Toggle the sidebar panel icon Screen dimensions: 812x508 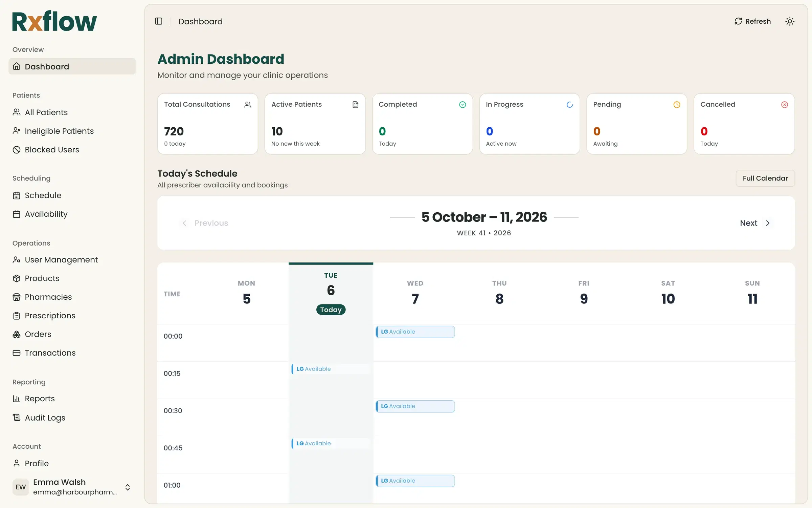tap(159, 21)
